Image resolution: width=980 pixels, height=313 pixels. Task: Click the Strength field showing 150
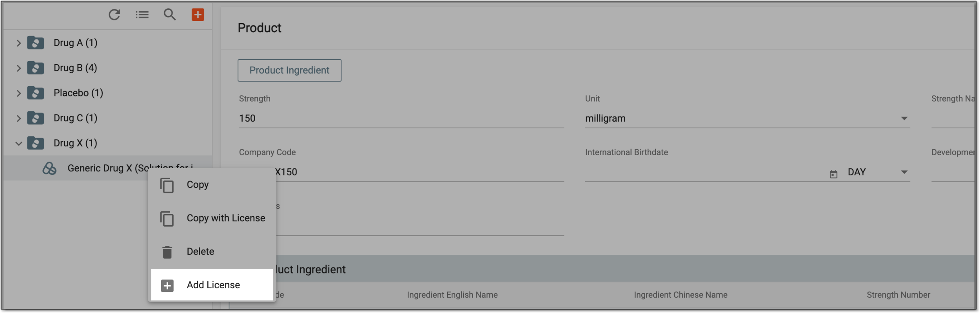[x=401, y=118]
